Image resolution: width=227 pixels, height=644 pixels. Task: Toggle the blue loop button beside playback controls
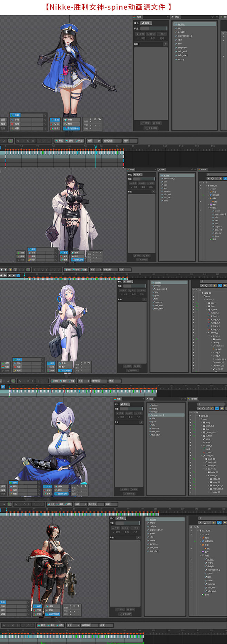click(18, 276)
